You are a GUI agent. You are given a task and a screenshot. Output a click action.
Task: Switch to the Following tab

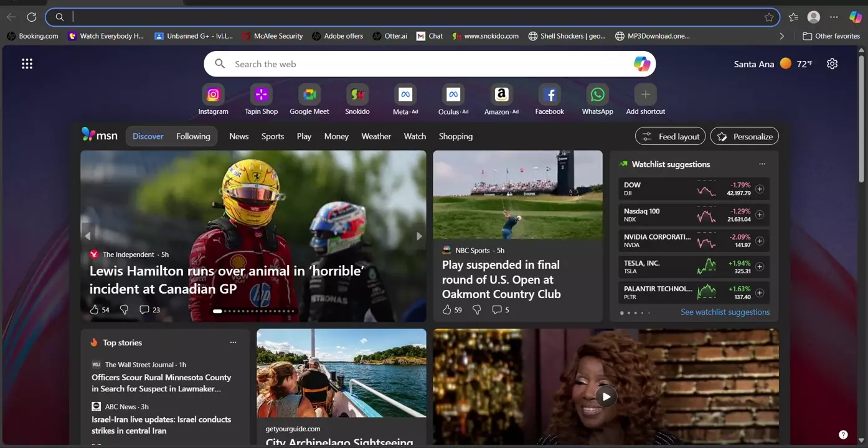tap(193, 136)
